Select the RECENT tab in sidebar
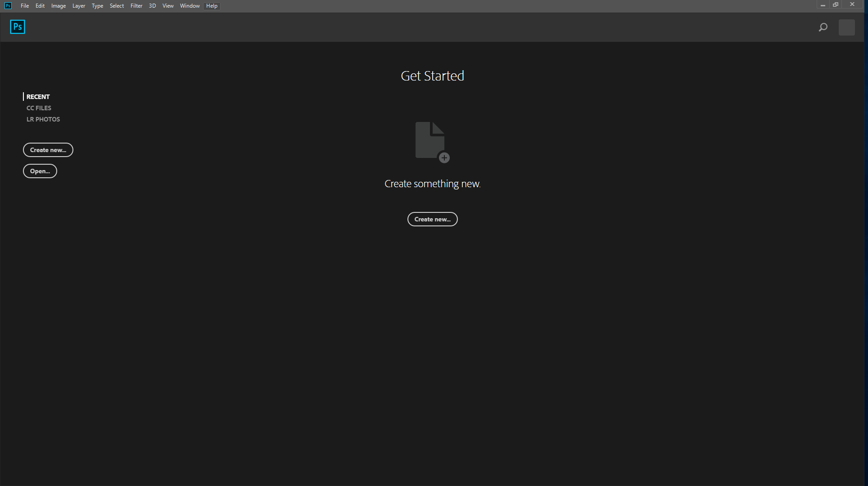 click(38, 97)
